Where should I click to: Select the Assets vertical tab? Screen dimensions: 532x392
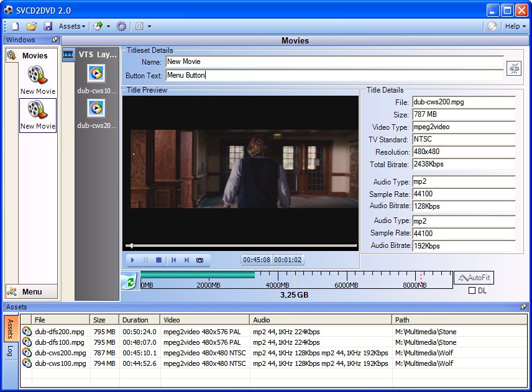coord(10,329)
